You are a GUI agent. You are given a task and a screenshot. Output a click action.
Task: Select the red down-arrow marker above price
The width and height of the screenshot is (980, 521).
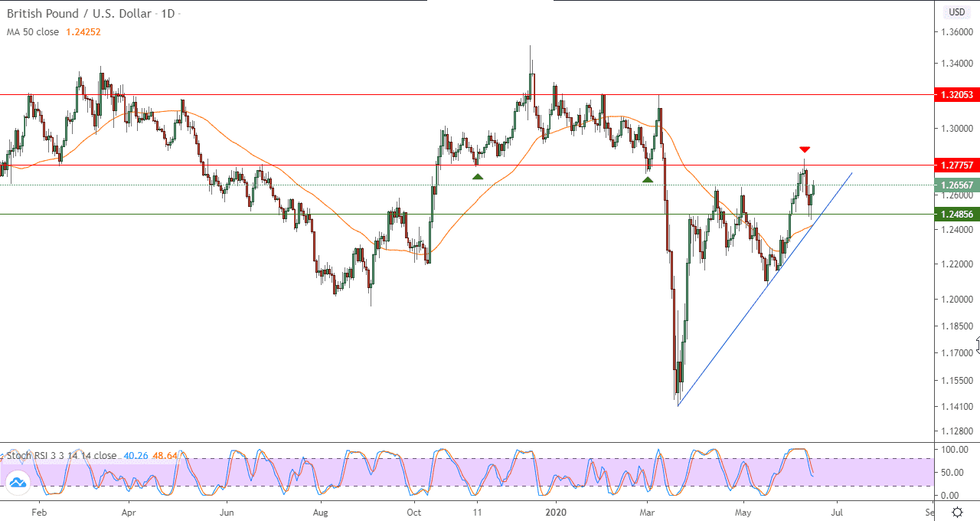[805, 149]
